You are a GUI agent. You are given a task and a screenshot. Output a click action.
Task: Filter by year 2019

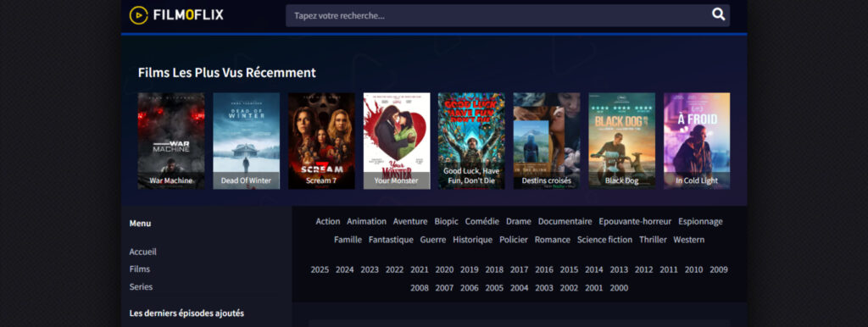point(469,270)
